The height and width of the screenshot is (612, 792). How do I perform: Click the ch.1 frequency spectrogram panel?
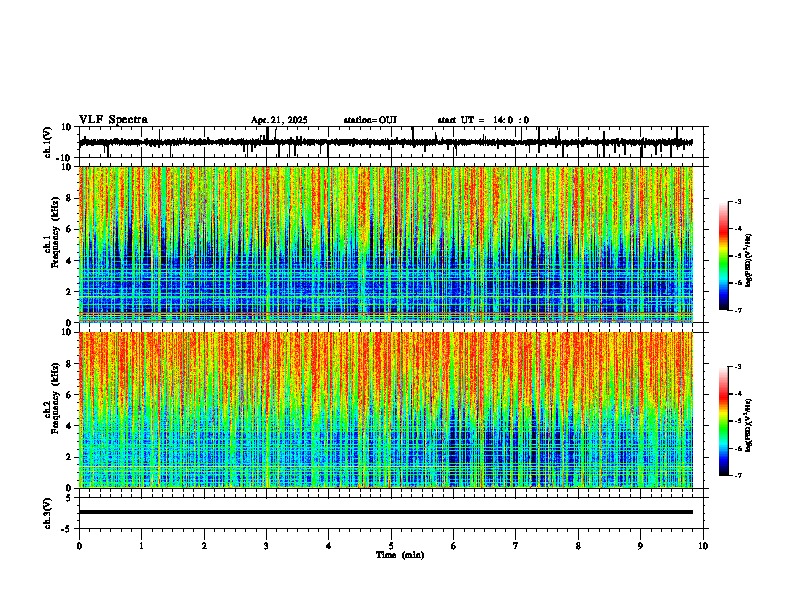click(386, 244)
